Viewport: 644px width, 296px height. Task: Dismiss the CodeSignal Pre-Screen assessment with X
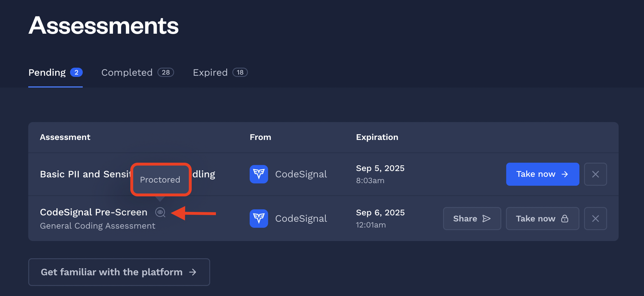595,219
